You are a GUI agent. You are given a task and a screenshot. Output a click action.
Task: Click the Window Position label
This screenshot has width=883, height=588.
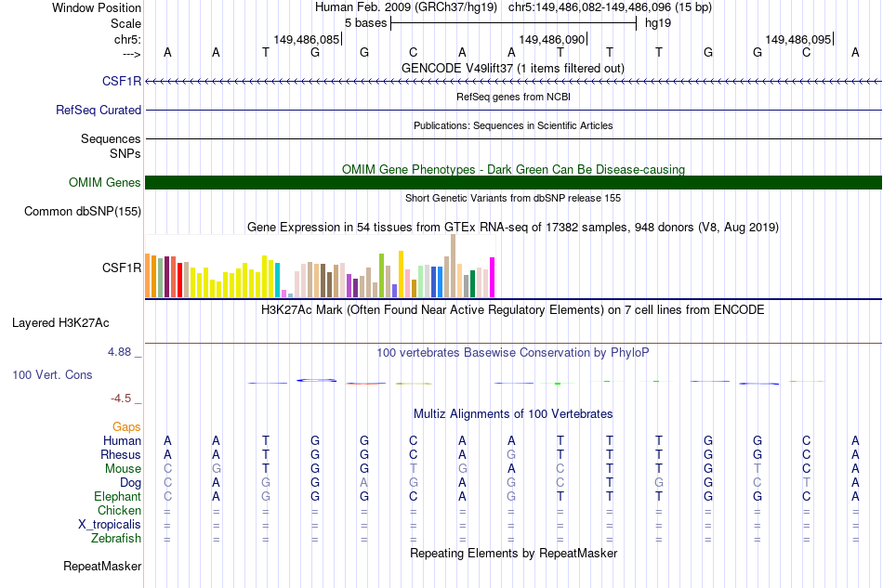(97, 7)
